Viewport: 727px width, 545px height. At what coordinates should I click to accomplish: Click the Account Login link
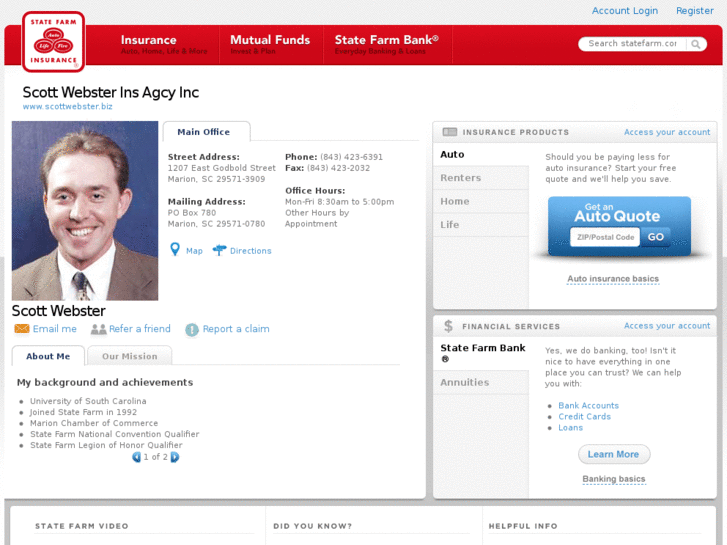pyautogui.click(x=625, y=10)
